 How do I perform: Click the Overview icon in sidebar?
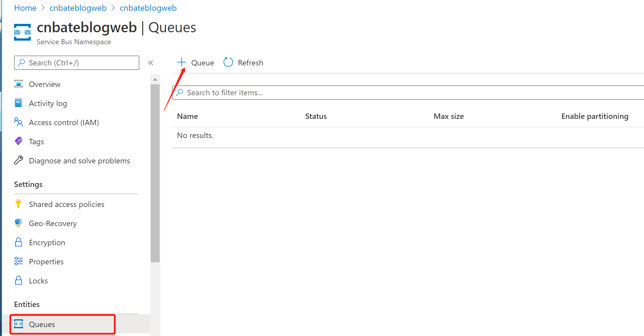(x=19, y=84)
